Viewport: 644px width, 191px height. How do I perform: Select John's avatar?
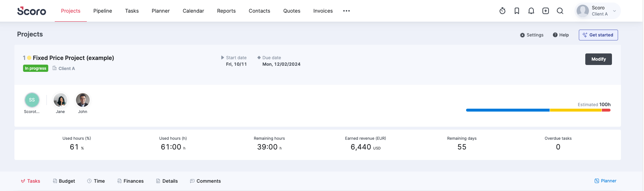pos(82,100)
